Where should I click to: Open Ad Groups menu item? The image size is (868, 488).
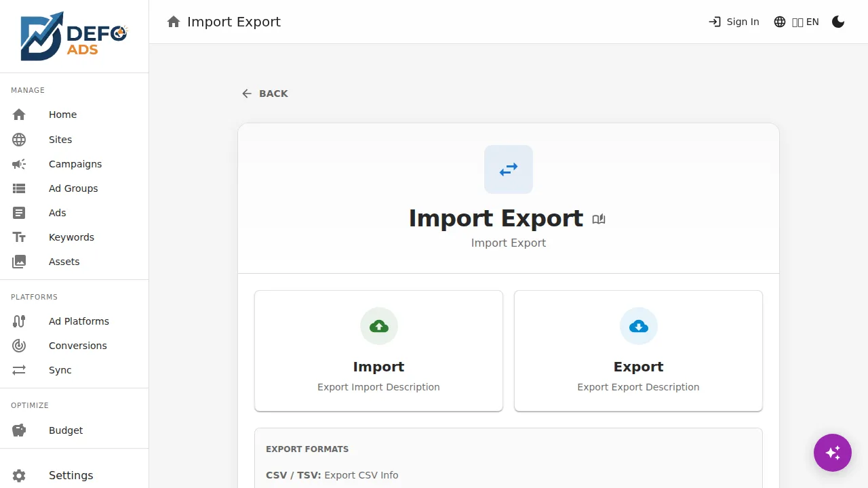point(74,188)
